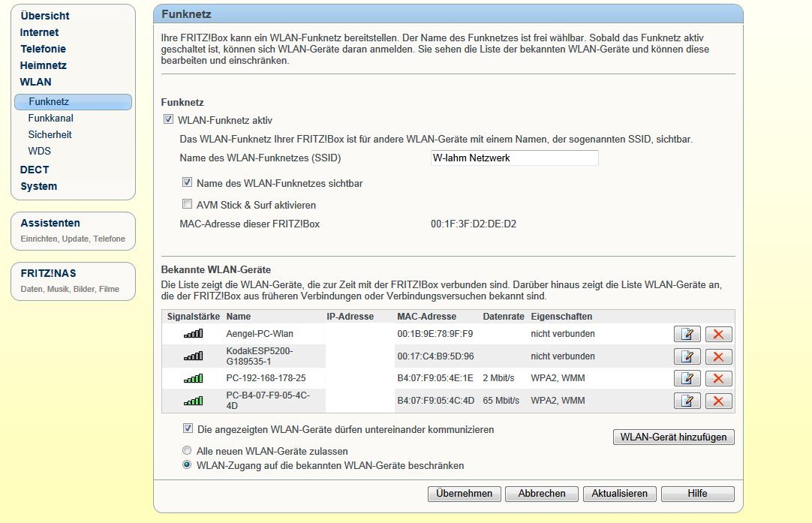Open Hilfe button

click(x=697, y=494)
